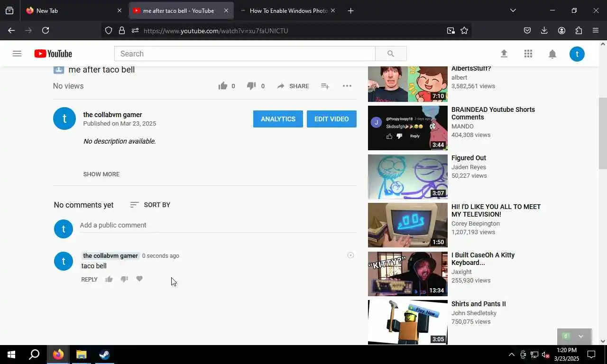Reply to the taco bell comment
This screenshot has width=607, height=364.
89,279
